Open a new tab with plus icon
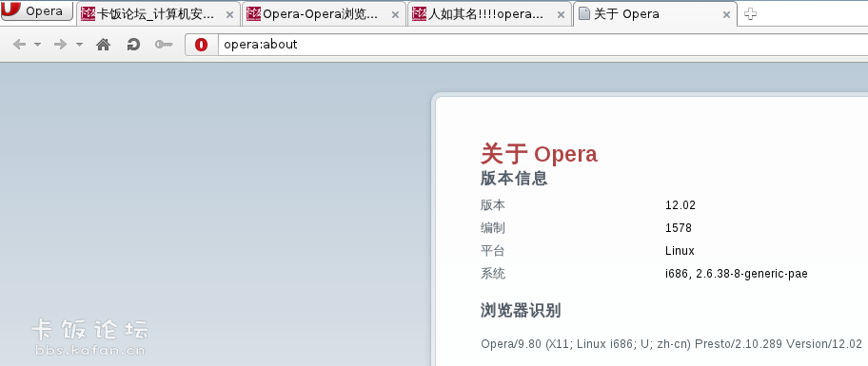868x366 pixels. 750,15
